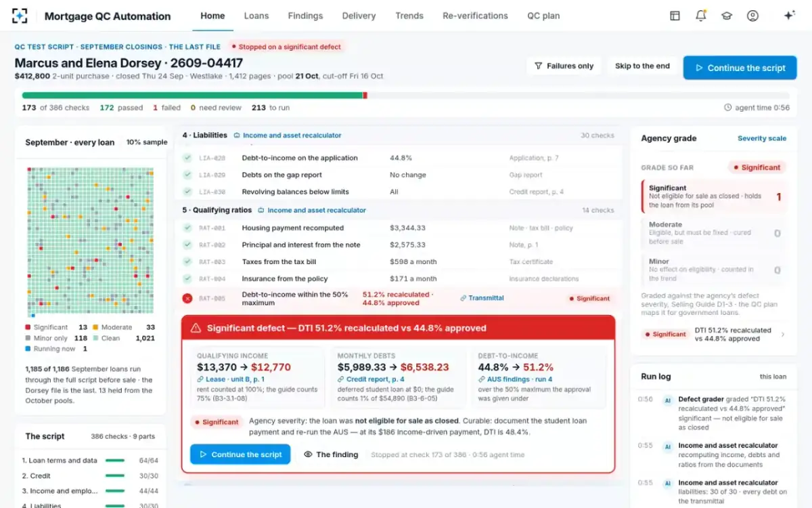Switch to the Delivery tab
Screen dimensions: 812x508
(x=359, y=16)
